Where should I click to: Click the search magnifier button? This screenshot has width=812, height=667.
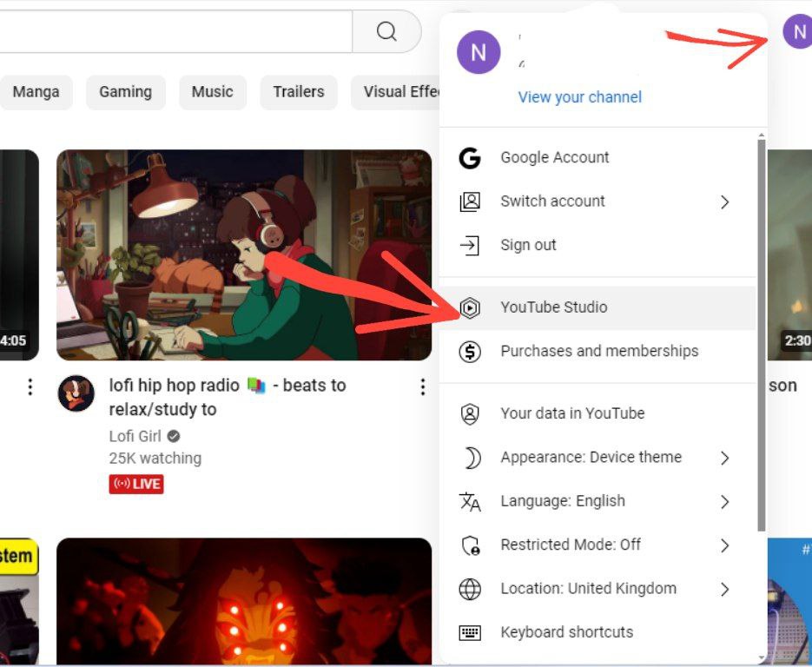(x=386, y=32)
